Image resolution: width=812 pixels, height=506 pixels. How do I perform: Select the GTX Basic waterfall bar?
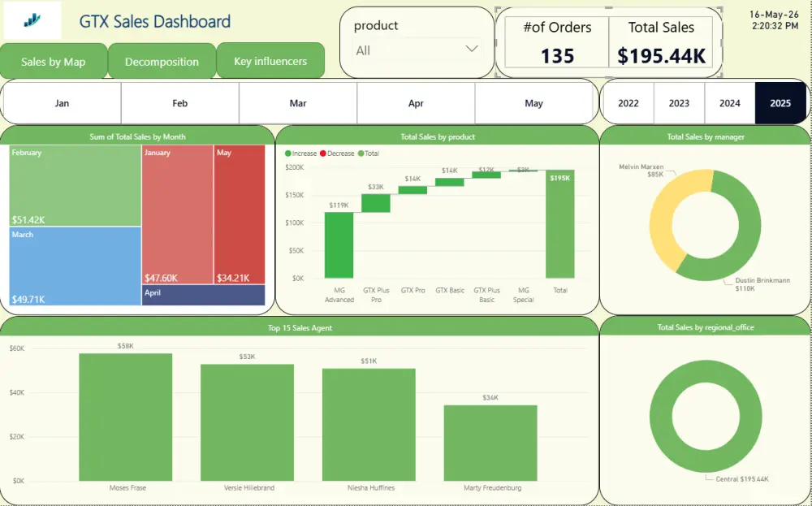pyautogui.click(x=450, y=182)
